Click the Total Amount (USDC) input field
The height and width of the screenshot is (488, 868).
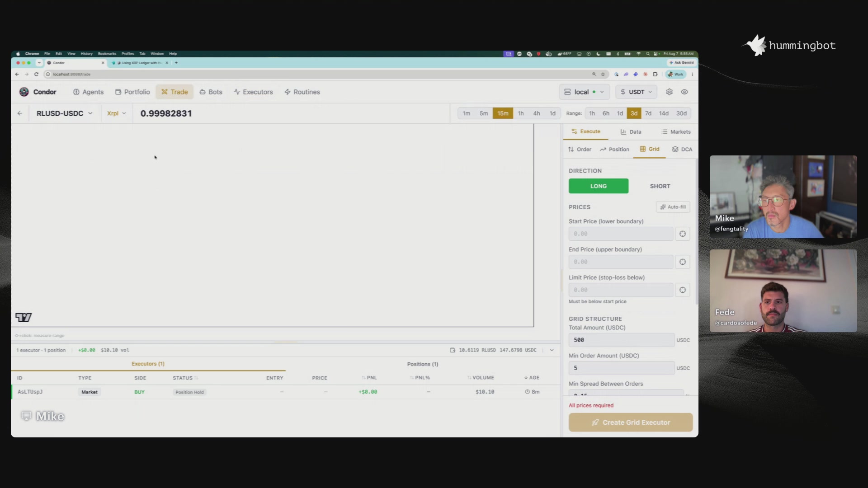(621, 340)
